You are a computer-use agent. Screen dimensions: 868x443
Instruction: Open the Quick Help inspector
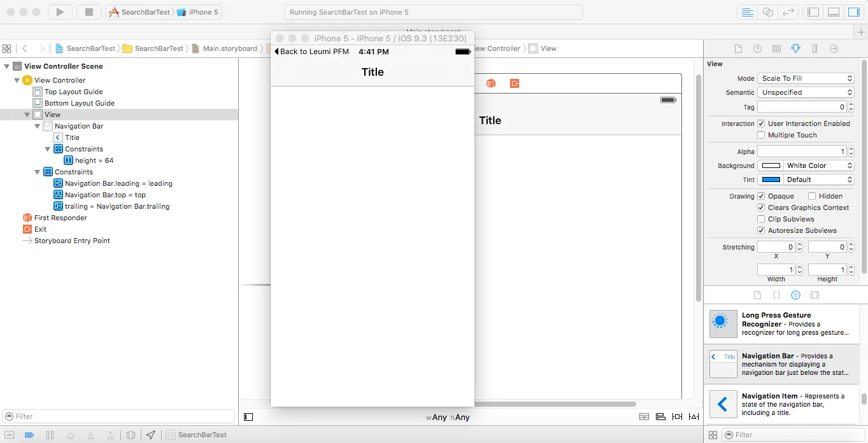(757, 48)
